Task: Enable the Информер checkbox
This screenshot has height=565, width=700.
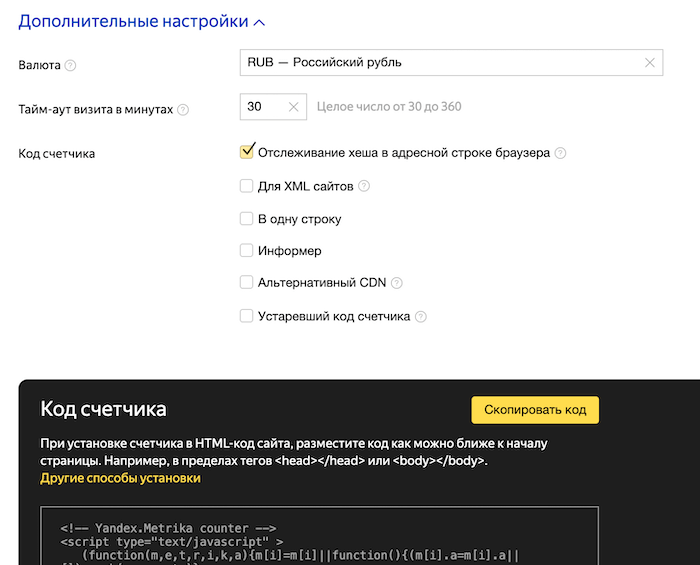Action: (x=247, y=251)
